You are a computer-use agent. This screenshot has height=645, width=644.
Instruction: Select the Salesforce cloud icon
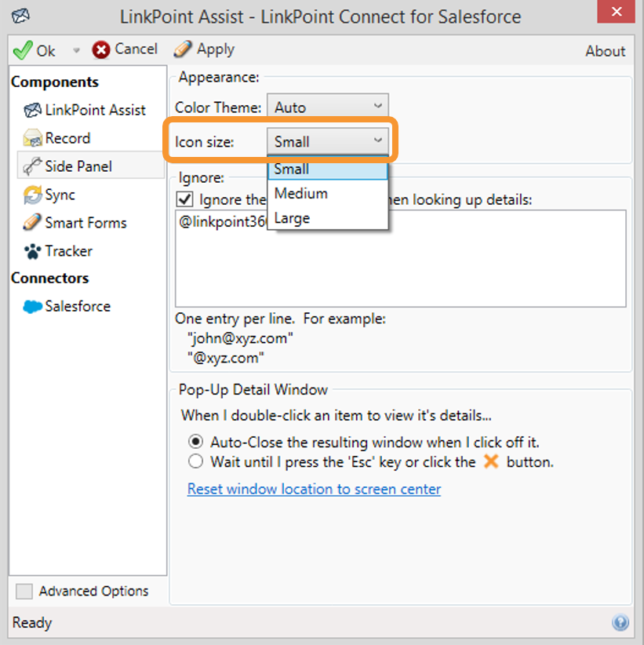pyautogui.click(x=32, y=307)
